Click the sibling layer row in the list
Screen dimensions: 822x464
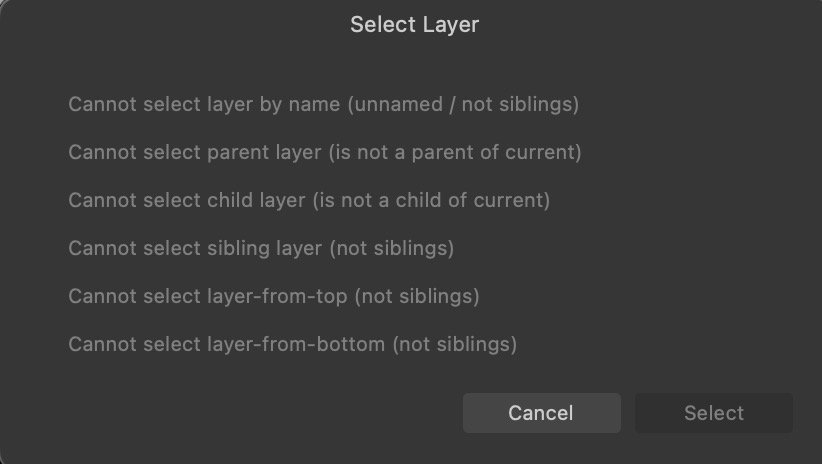pos(261,249)
